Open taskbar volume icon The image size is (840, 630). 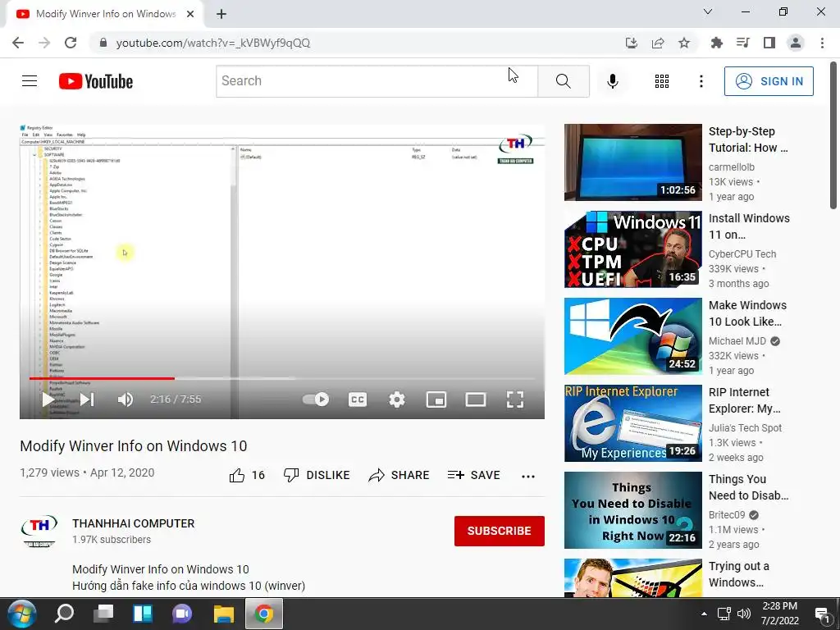(743, 614)
